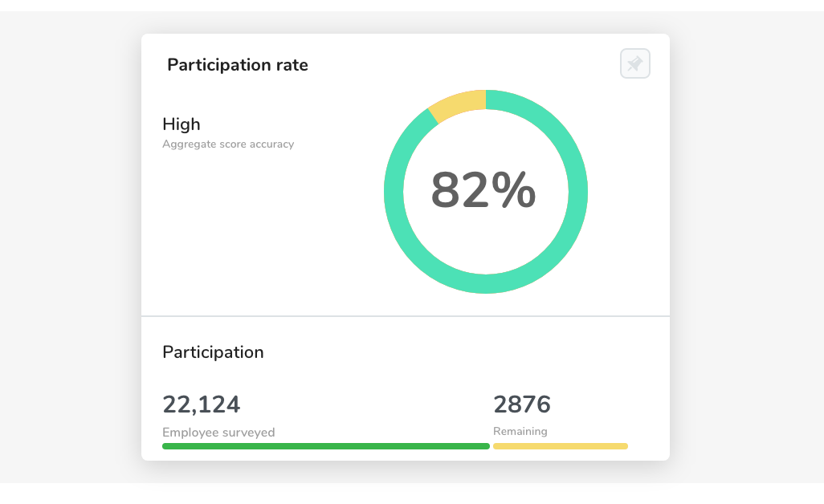Click the High accuracy label
The height and width of the screenshot is (504, 824).
click(182, 124)
